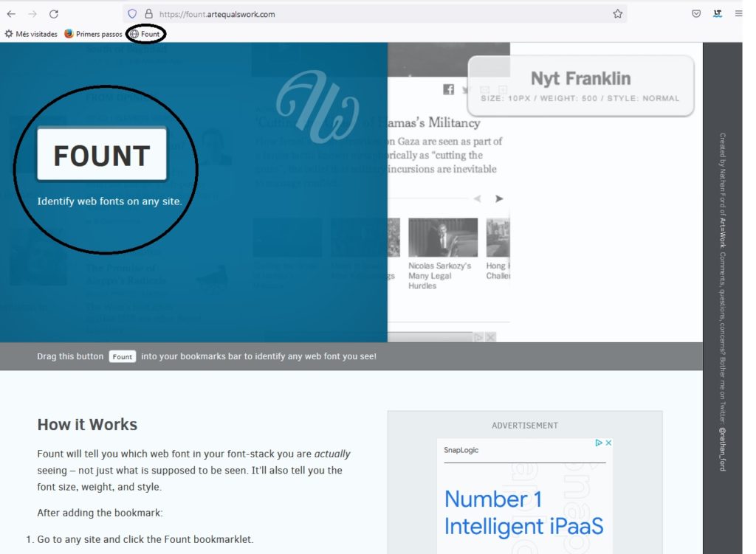Click the browser forward arrow
Image resolution: width=756 pixels, height=554 pixels.
[32, 13]
